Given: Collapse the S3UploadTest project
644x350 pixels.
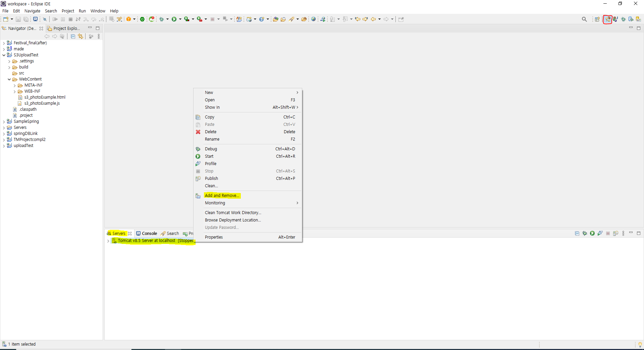Looking at the screenshot, I should [x=4, y=55].
